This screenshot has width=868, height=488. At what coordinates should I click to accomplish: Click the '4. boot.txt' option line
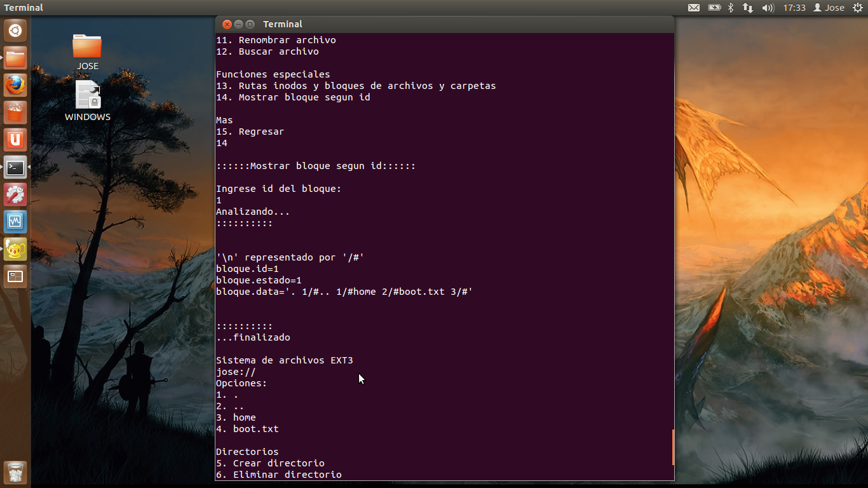tap(247, 429)
